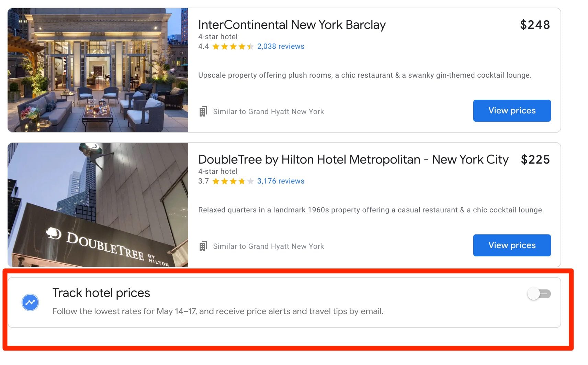Select the InterContinental New York Barclay title
The height and width of the screenshot is (365, 588).
coord(292,24)
